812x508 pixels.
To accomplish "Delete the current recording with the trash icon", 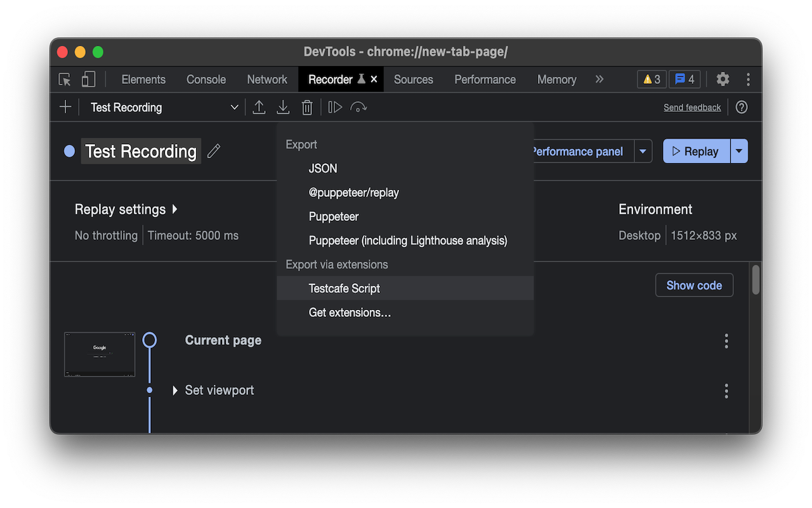I will click(307, 107).
